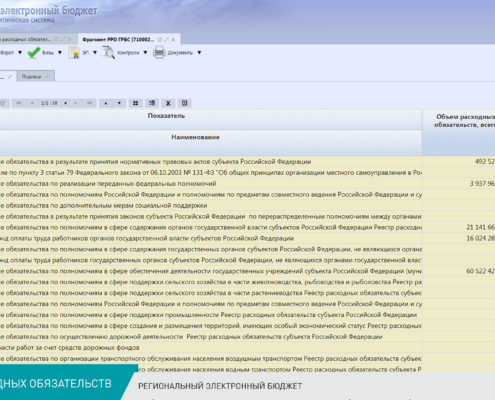Maximize the Фрагмент РРО ГРБС tab
The height and width of the screenshot is (400, 495).
[166, 39]
